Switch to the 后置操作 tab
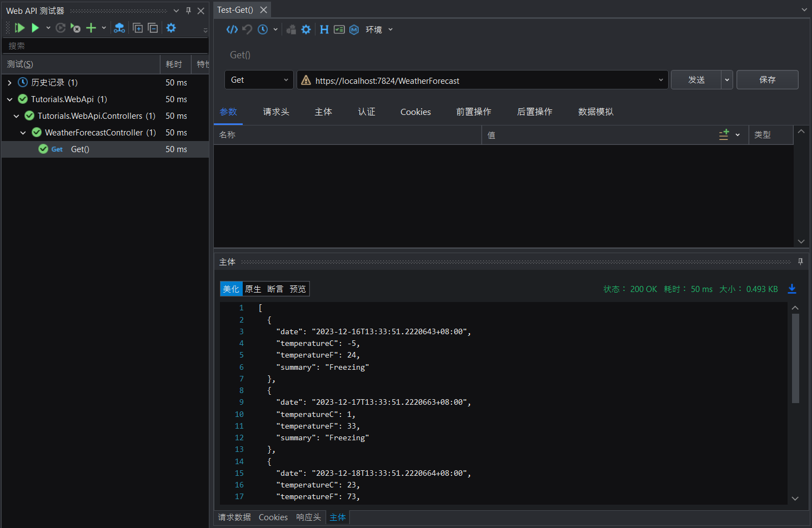The image size is (812, 528). click(535, 112)
